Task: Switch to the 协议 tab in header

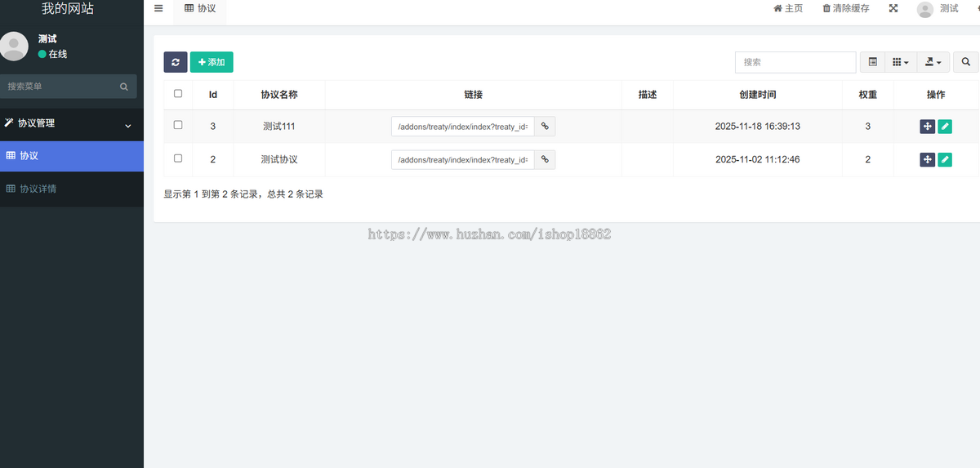Action: 200,8
